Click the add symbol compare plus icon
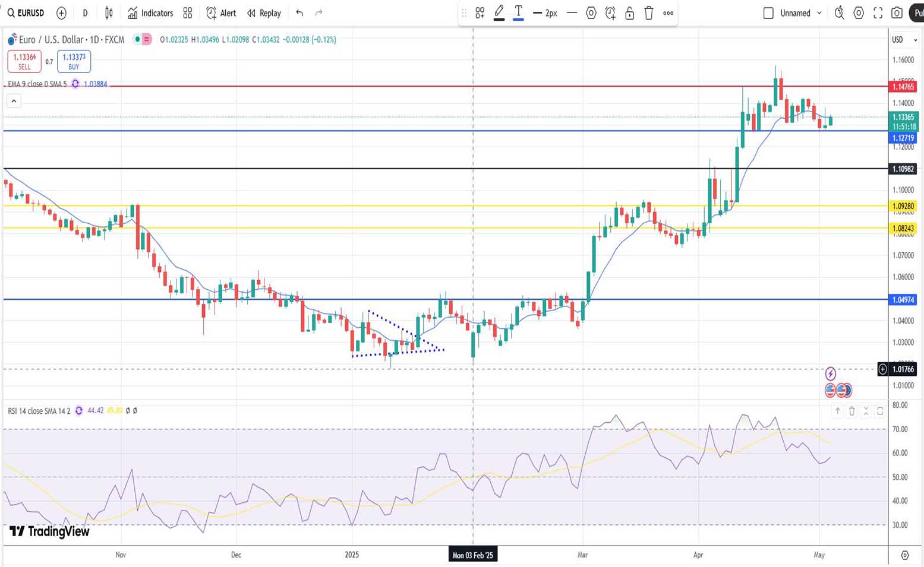The image size is (924, 567). point(61,13)
